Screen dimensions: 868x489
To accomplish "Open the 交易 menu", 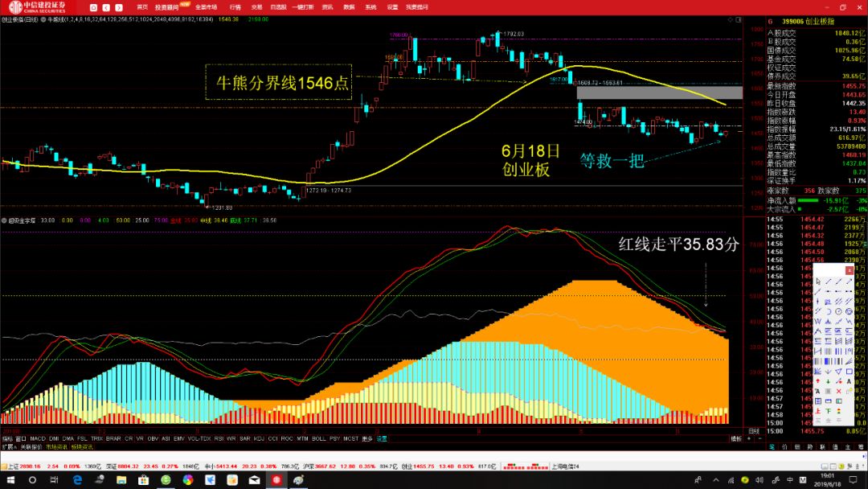I will [x=256, y=6].
